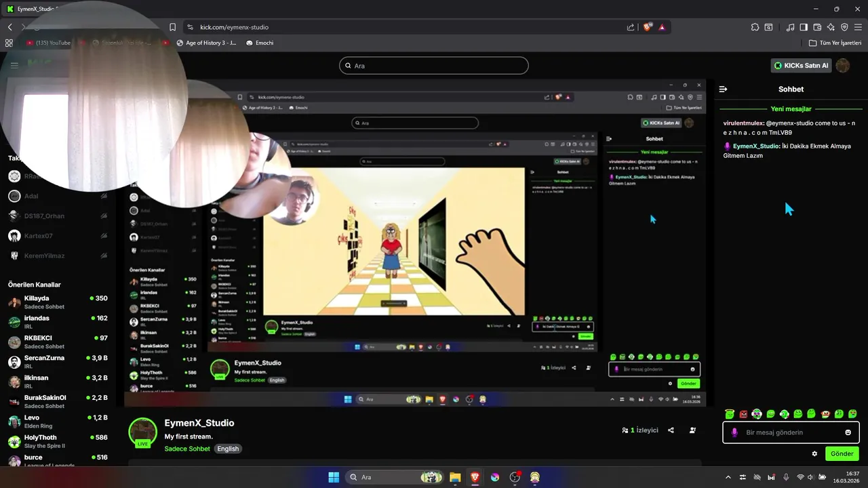Open RKBEKCI recommended channel
This screenshot has height=488, width=868.
[x=58, y=342]
